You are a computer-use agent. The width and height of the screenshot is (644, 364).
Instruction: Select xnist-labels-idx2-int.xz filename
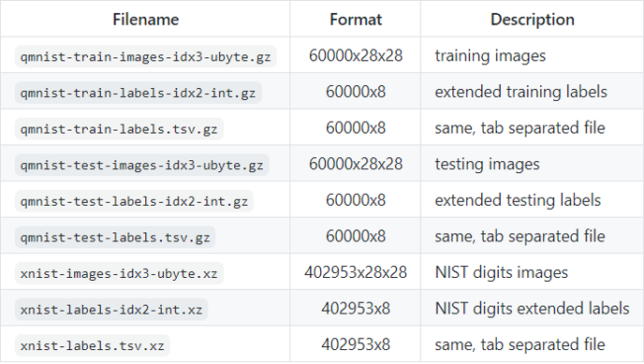click(111, 310)
